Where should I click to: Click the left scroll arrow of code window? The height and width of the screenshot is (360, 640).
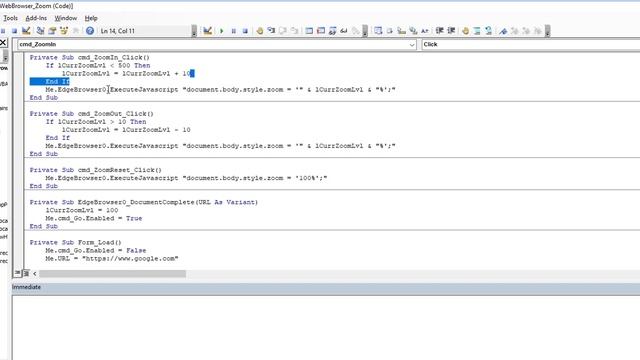[x=35, y=273]
